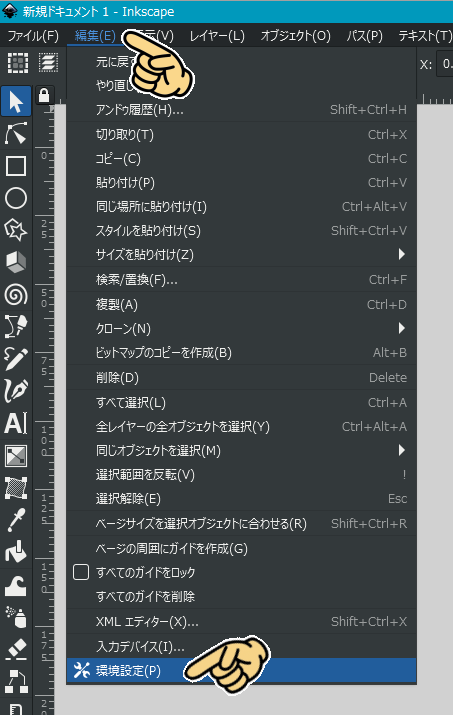
Task: Select the 3D Box tool
Action: pos(16,263)
